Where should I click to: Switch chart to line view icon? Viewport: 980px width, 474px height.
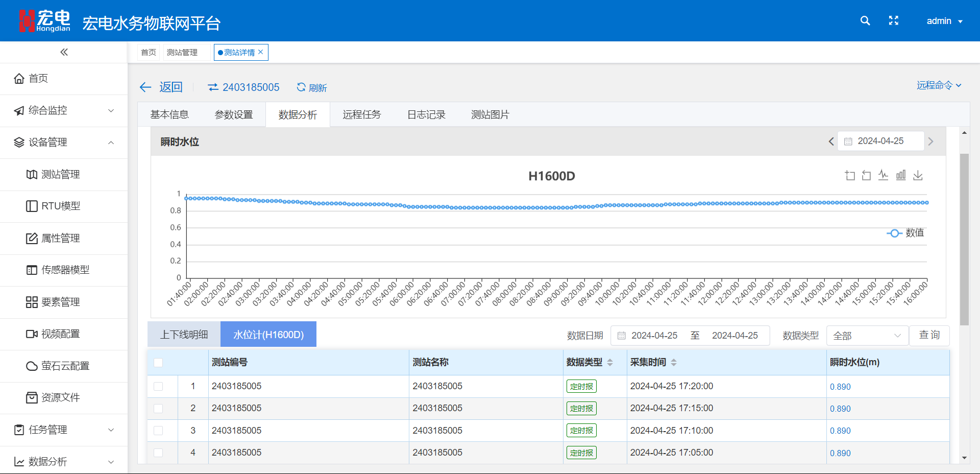[x=884, y=176]
